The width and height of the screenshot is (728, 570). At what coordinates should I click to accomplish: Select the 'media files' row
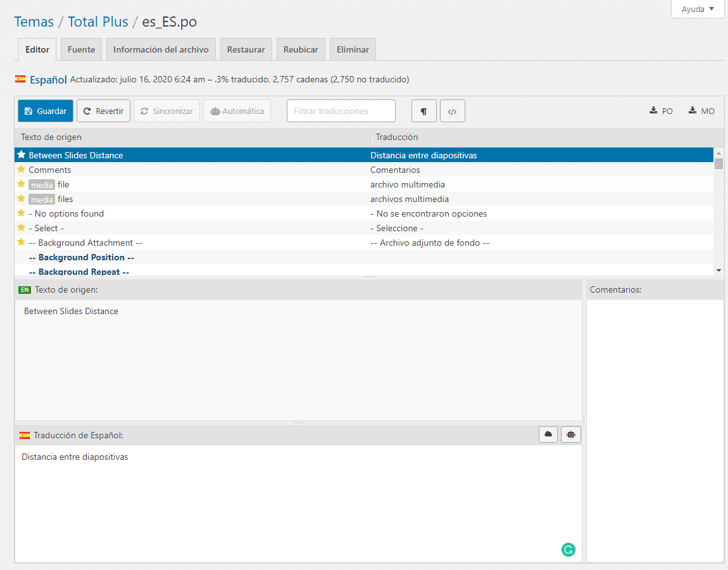point(364,199)
